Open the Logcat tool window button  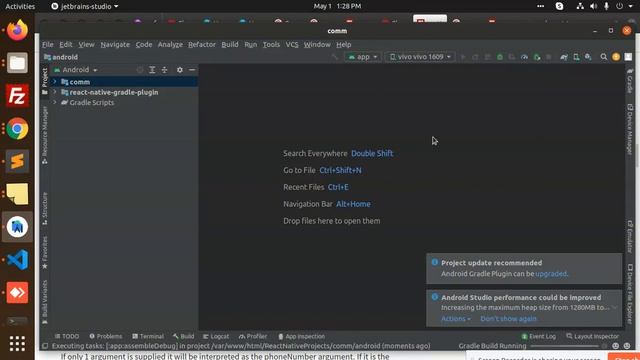(216, 336)
